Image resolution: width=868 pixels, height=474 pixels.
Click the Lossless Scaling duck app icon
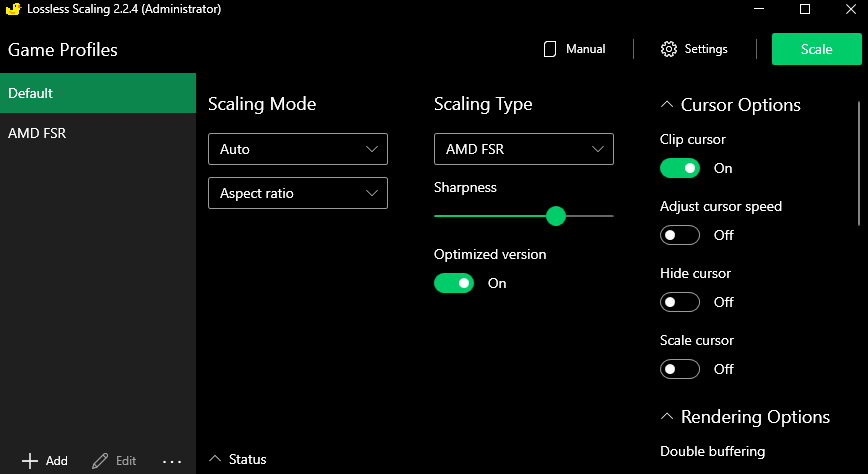tap(13, 9)
